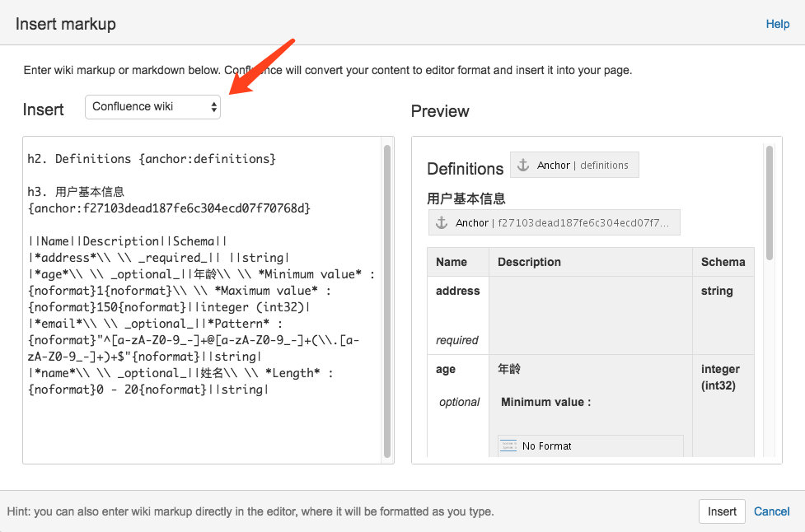
Task: Select a different input format from the selector
Action: pyautogui.click(x=152, y=106)
